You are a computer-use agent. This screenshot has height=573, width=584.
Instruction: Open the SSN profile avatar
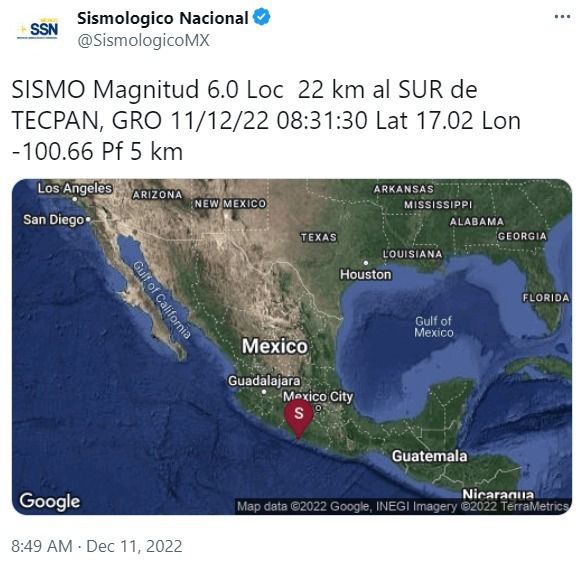(x=38, y=29)
